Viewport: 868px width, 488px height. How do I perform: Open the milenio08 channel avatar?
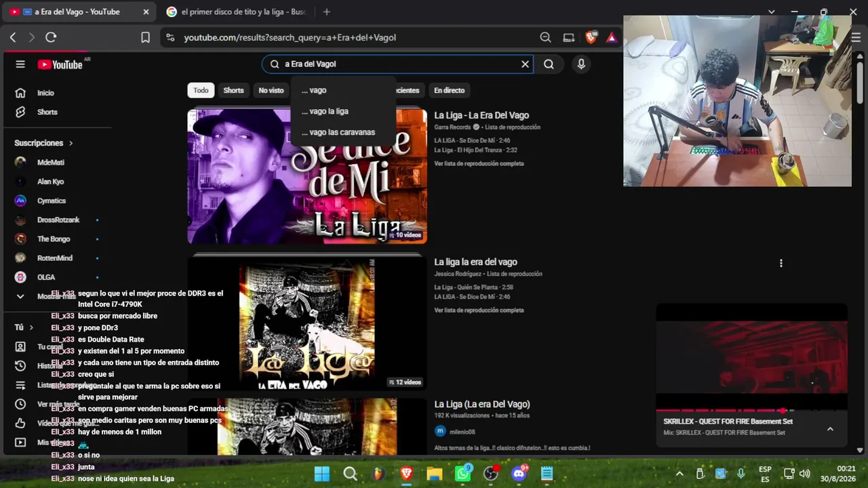click(x=440, y=431)
